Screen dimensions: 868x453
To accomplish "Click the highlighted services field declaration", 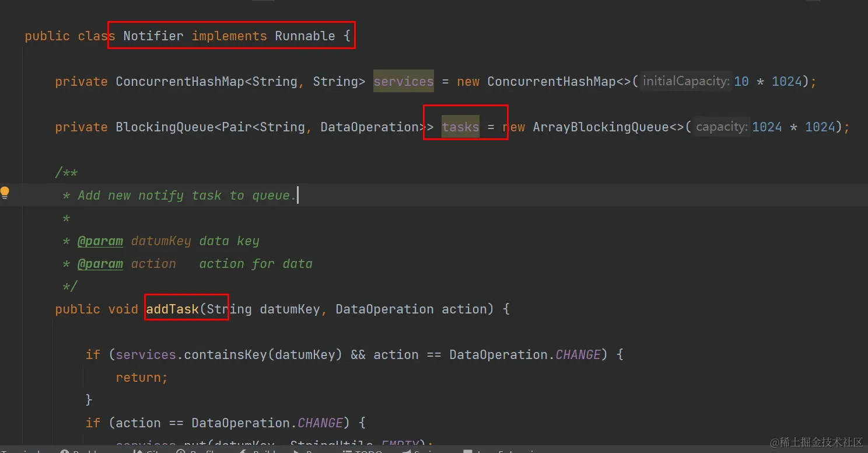I will (x=404, y=82).
